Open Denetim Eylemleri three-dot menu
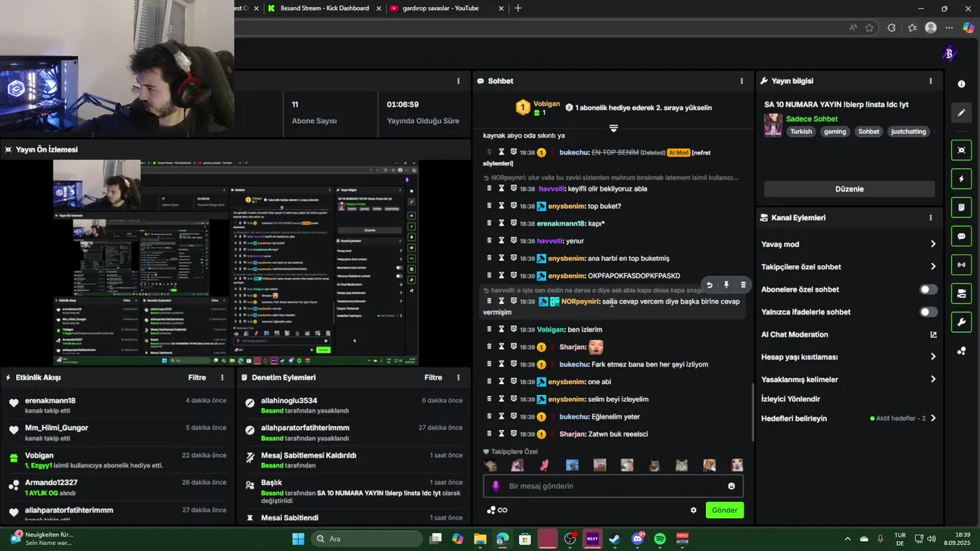Screen dimensions: 980x551 (x=459, y=377)
